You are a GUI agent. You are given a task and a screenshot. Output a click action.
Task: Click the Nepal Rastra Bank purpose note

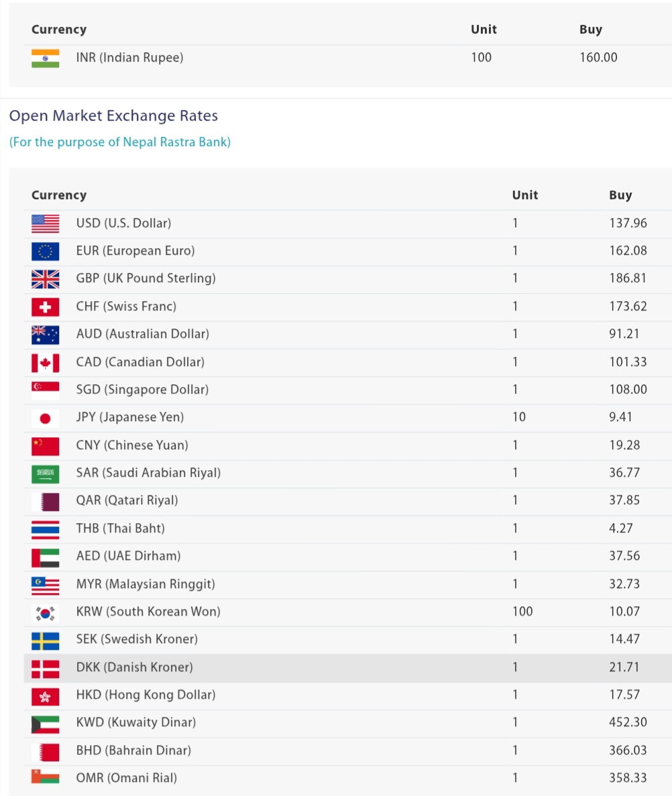click(x=119, y=142)
